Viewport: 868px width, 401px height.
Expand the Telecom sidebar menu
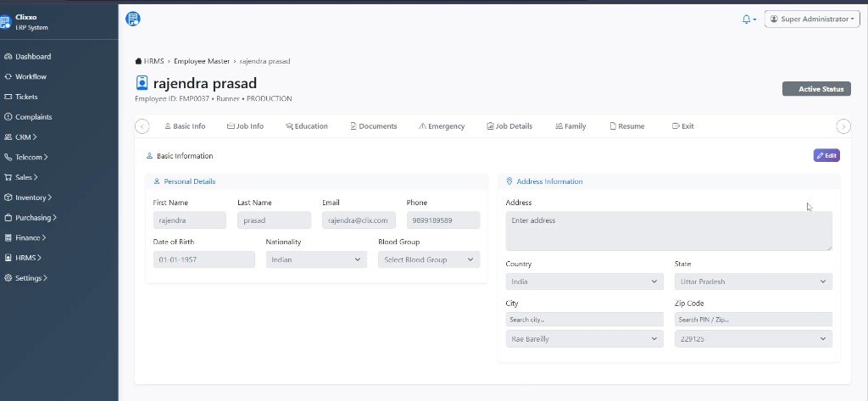(46, 158)
